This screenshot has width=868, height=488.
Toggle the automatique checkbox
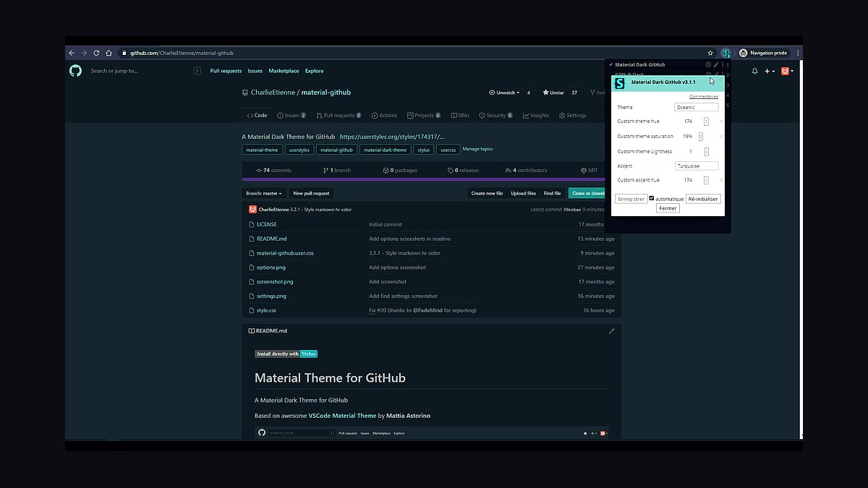652,198
